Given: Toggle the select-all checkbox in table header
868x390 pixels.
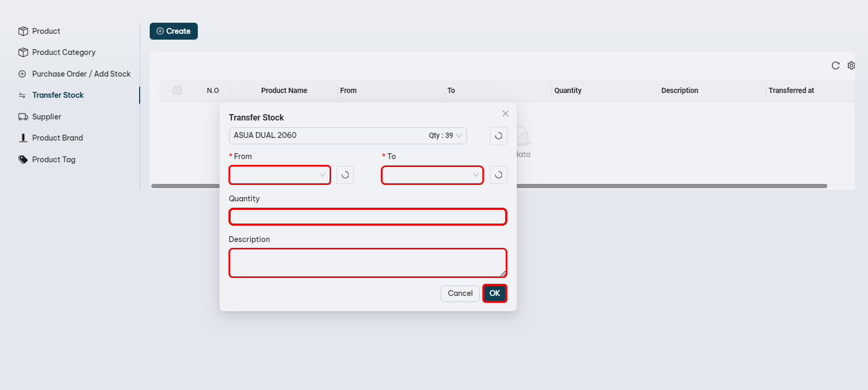Looking at the screenshot, I should pyautogui.click(x=177, y=90).
